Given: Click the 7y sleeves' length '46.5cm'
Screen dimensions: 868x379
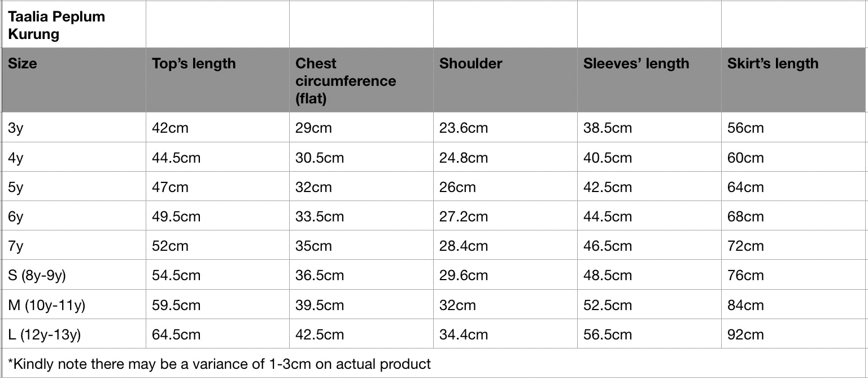Looking at the screenshot, I should 607,246.
